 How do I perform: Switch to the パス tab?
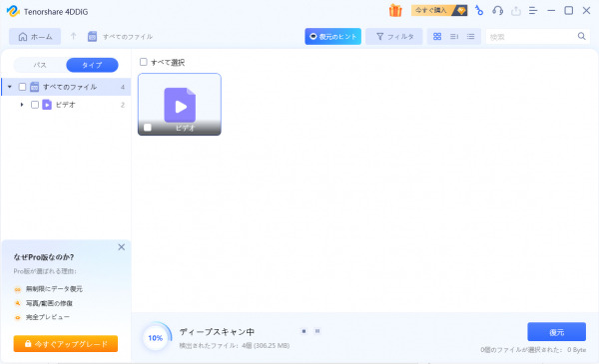(x=40, y=65)
